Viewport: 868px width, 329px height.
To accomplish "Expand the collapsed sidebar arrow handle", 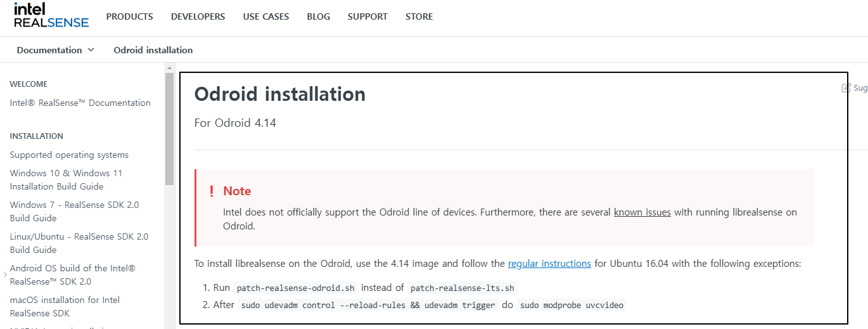I will 5,274.
